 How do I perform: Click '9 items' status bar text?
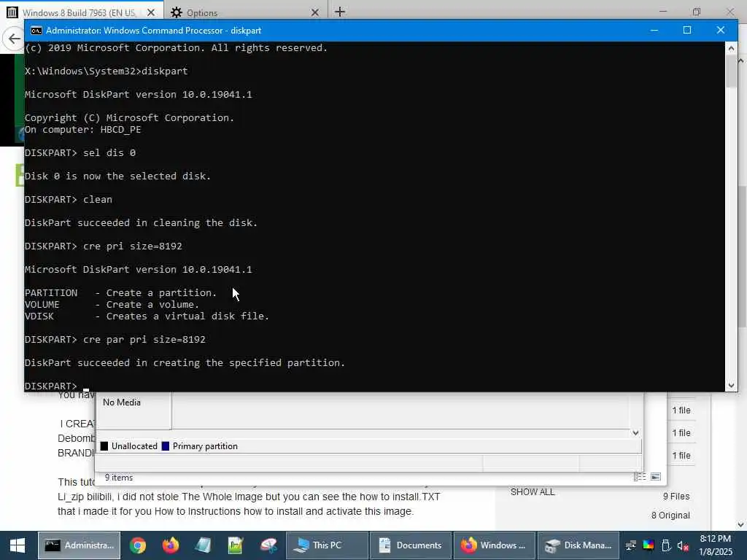[x=119, y=477]
